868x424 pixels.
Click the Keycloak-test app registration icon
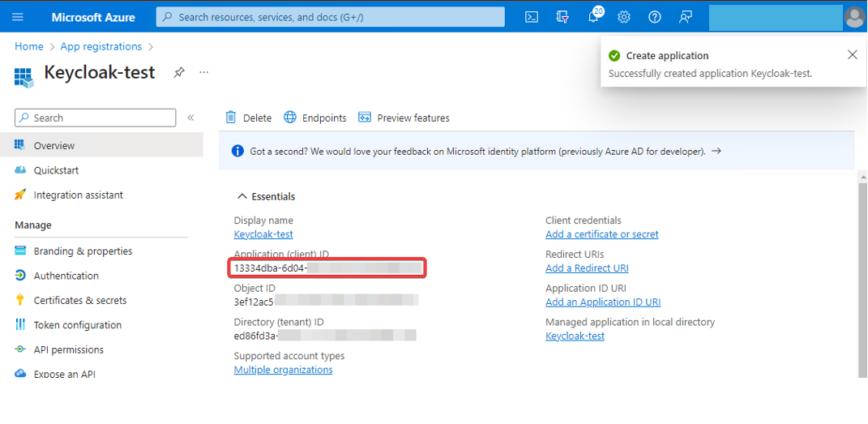[x=24, y=78]
